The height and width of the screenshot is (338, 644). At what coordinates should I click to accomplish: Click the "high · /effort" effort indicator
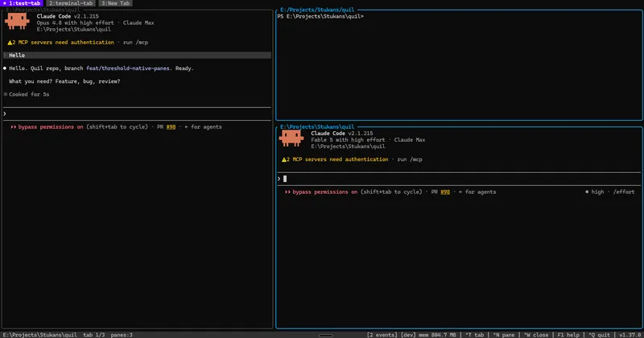click(610, 192)
